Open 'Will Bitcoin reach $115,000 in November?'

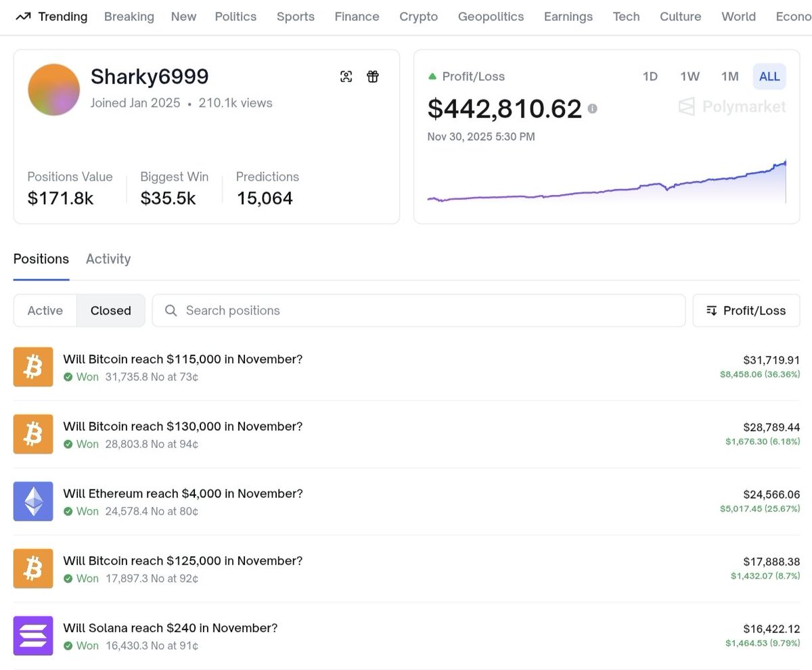(x=183, y=359)
